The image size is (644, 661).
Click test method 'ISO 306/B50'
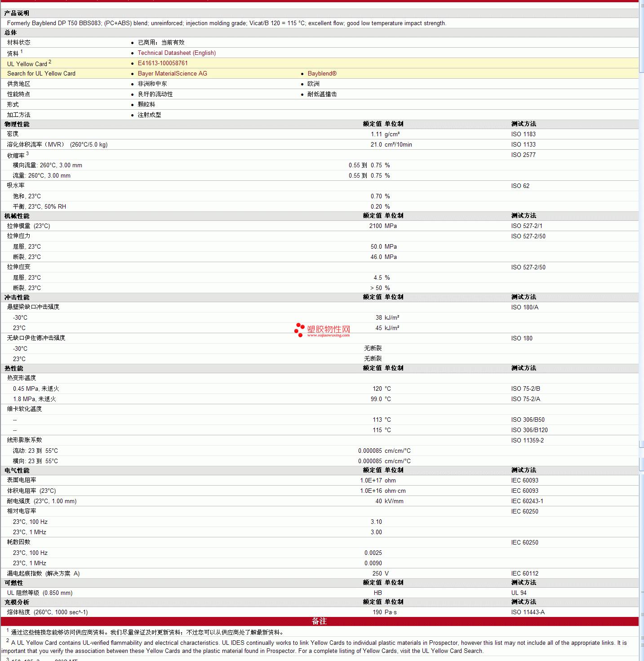click(528, 420)
